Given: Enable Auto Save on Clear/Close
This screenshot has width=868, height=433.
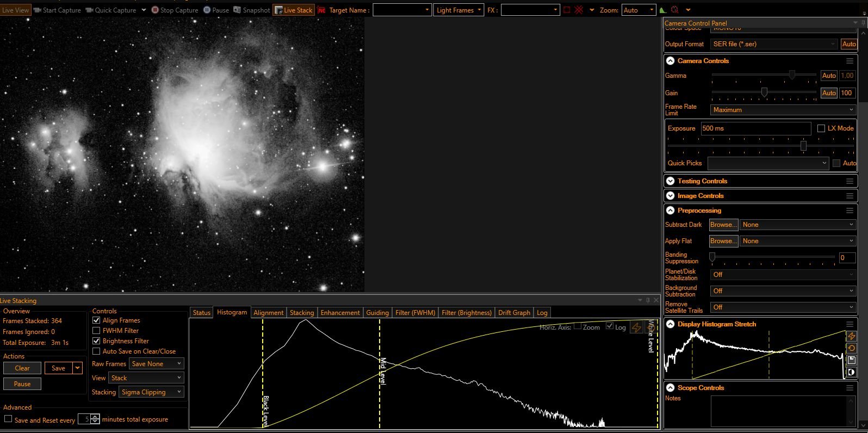Looking at the screenshot, I should pyautogui.click(x=96, y=351).
